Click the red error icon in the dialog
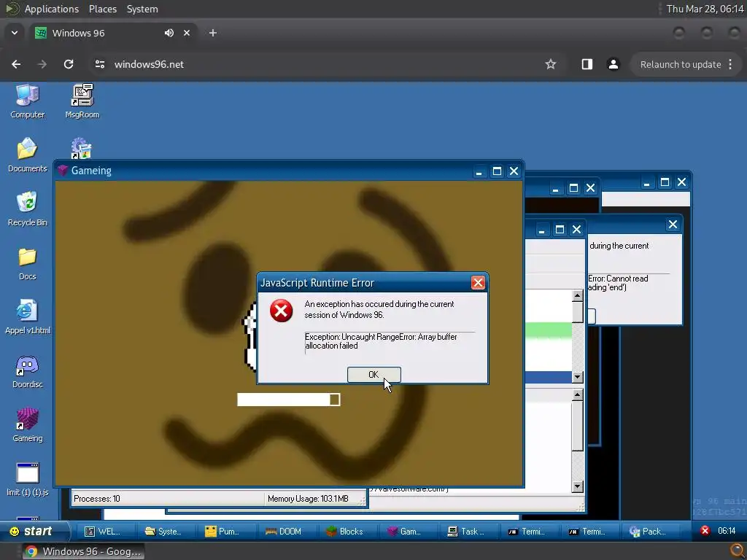Screen dimensions: 747x560 (281, 311)
